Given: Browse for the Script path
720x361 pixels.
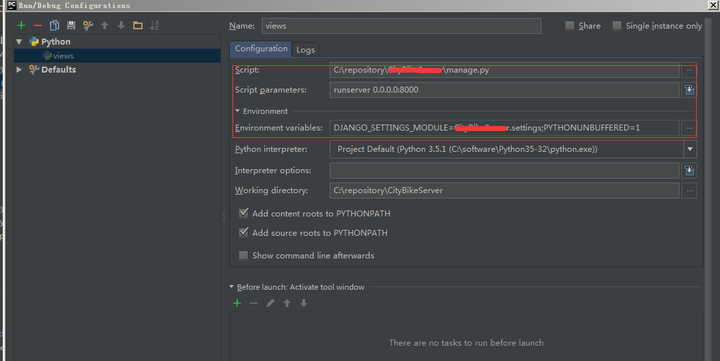Looking at the screenshot, I should pos(689,70).
